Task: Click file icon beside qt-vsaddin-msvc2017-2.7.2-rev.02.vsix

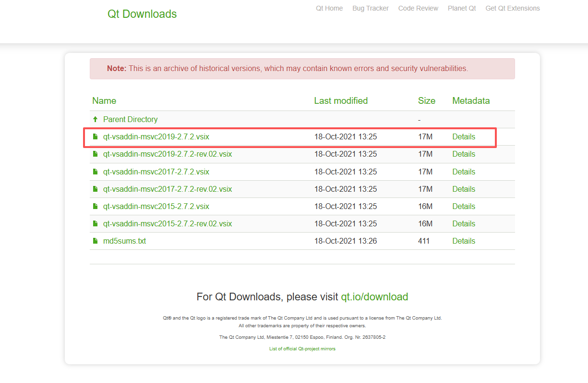Action: click(x=95, y=189)
